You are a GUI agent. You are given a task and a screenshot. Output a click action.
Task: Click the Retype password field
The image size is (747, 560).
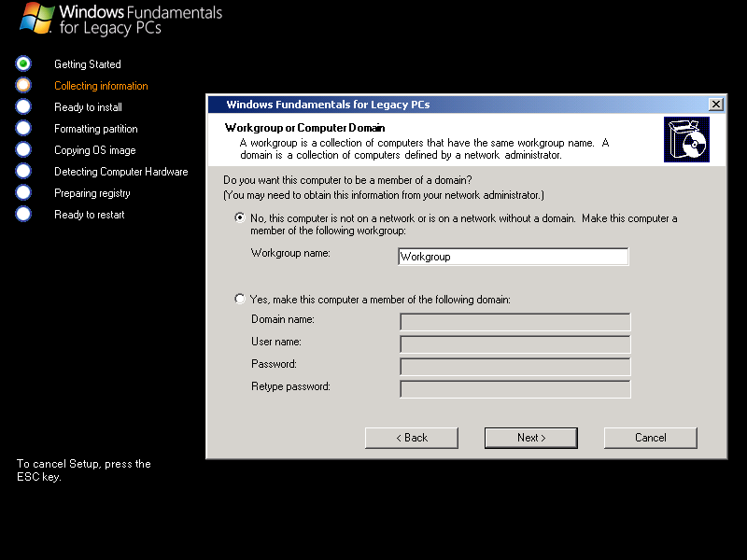[514, 389]
